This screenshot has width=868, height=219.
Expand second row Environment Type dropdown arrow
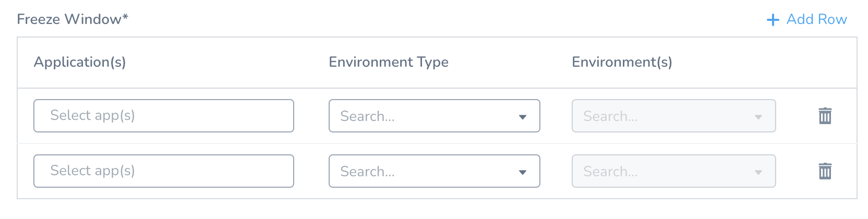point(523,172)
